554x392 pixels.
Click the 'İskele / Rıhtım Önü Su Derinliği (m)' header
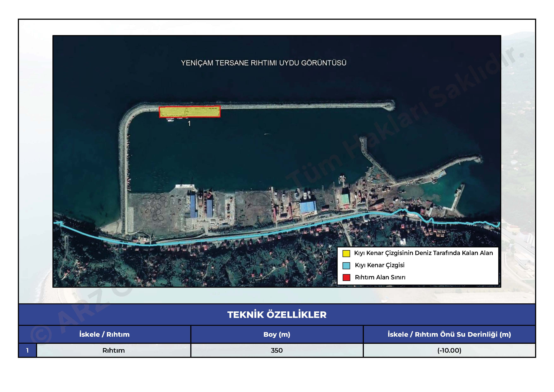449,334
